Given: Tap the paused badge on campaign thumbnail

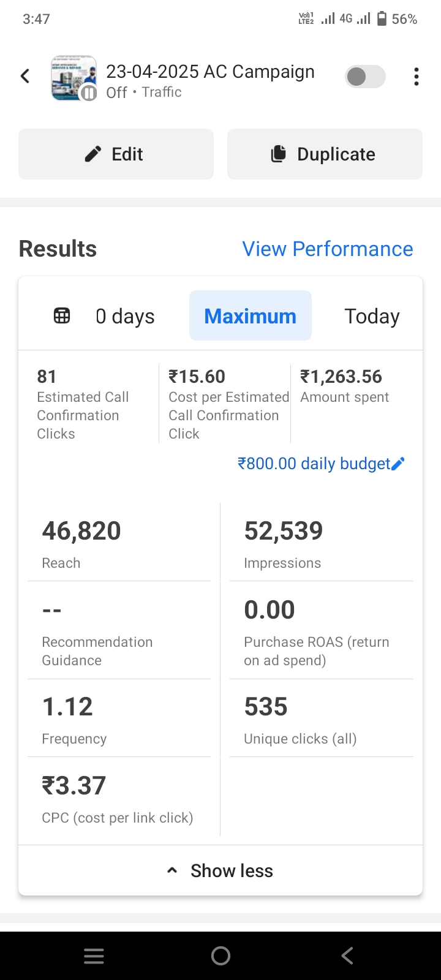Looking at the screenshot, I should click(x=89, y=93).
